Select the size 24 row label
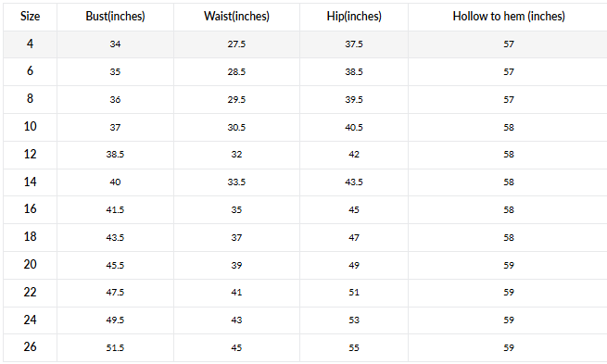Screen dimensions: 607x364 click(x=31, y=320)
